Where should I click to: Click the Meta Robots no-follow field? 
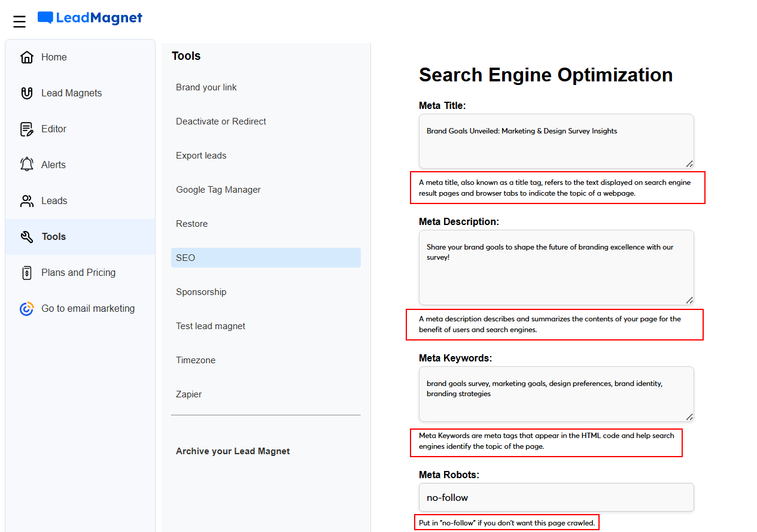[556, 497]
